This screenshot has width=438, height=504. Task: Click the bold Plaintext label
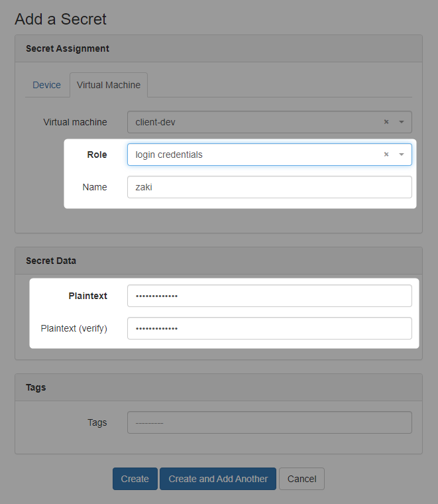(87, 296)
